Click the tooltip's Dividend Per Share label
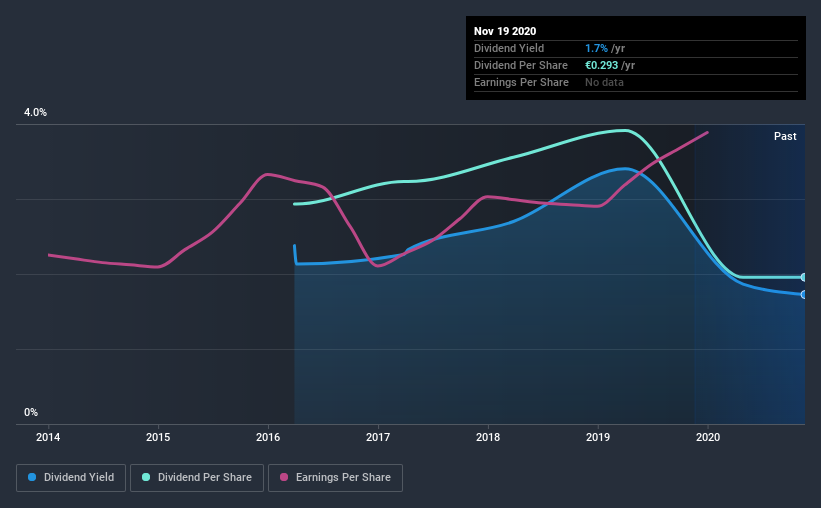The width and height of the screenshot is (821, 508). (x=520, y=65)
